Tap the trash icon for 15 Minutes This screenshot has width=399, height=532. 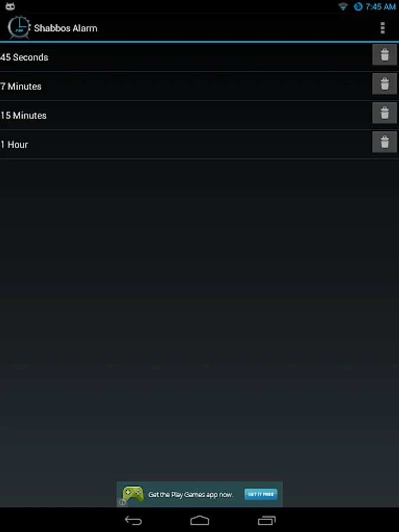point(384,113)
